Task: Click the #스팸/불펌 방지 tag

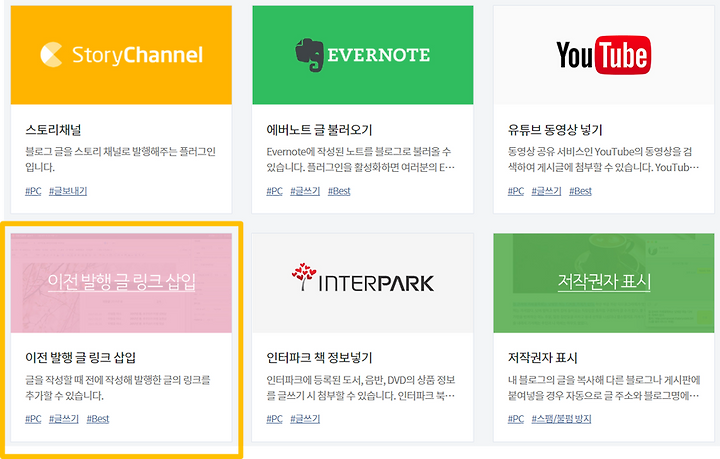Action: 562,419
